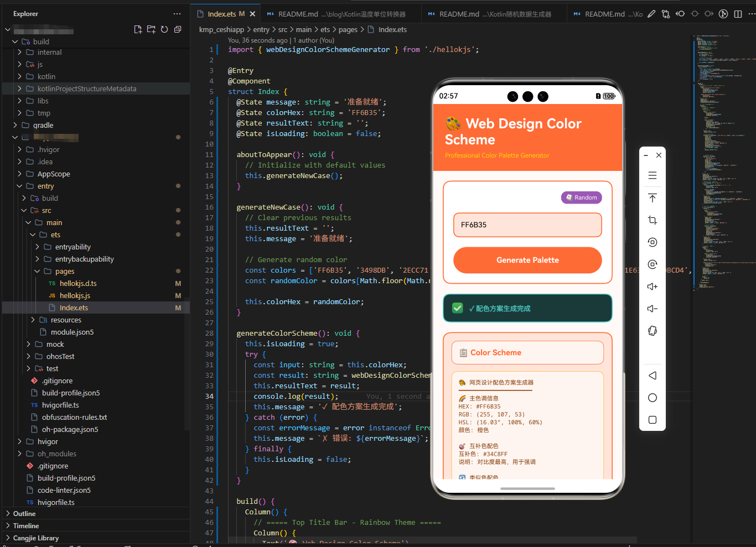The width and height of the screenshot is (756, 547).
Task: Rotate emulator counter-clockwise
Action: tap(653, 242)
